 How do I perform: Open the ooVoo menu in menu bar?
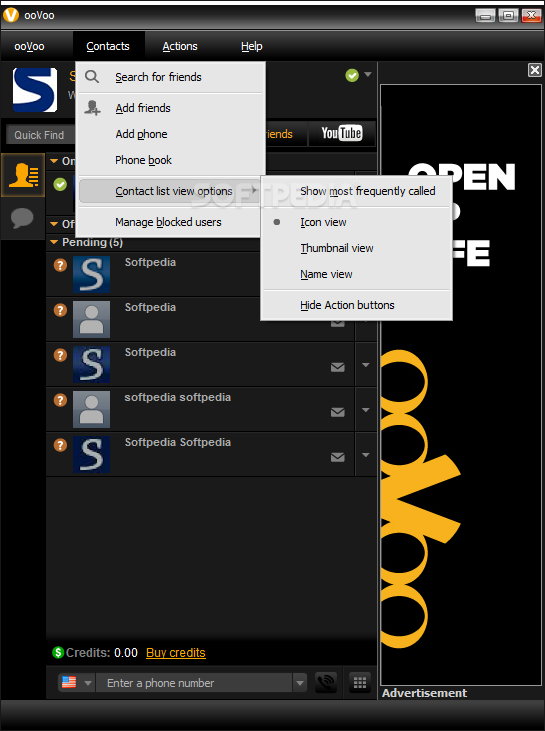pyautogui.click(x=29, y=46)
